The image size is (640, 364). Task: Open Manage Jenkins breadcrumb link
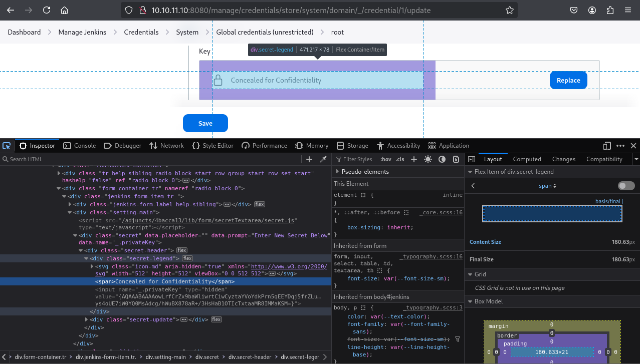(x=82, y=32)
